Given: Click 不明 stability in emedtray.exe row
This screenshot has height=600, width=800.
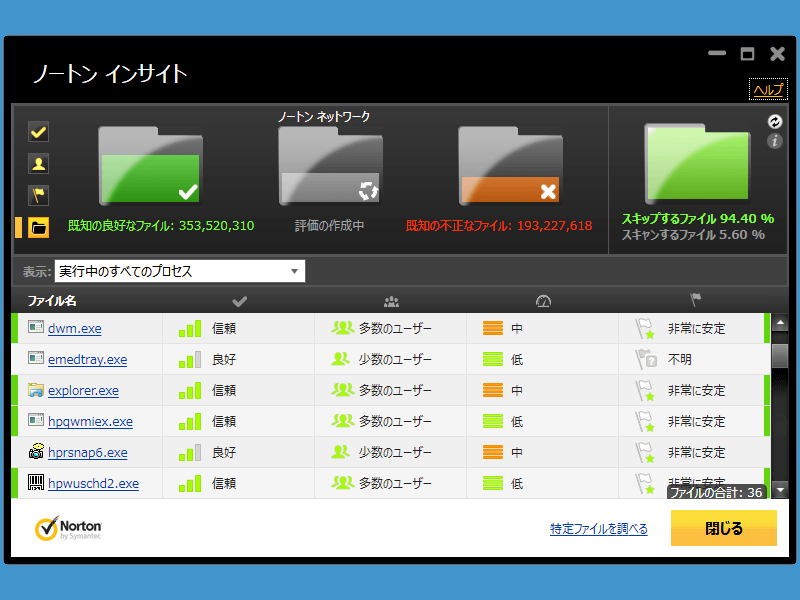Looking at the screenshot, I should click(680, 360).
